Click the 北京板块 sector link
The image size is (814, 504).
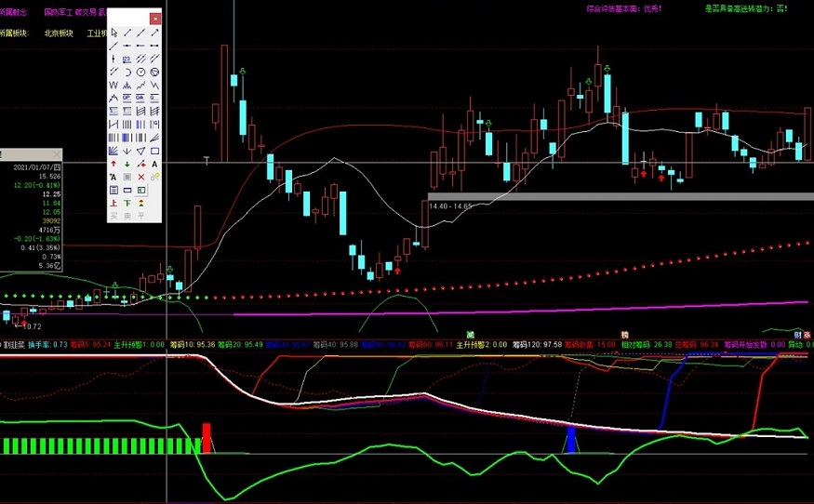pyautogui.click(x=58, y=33)
